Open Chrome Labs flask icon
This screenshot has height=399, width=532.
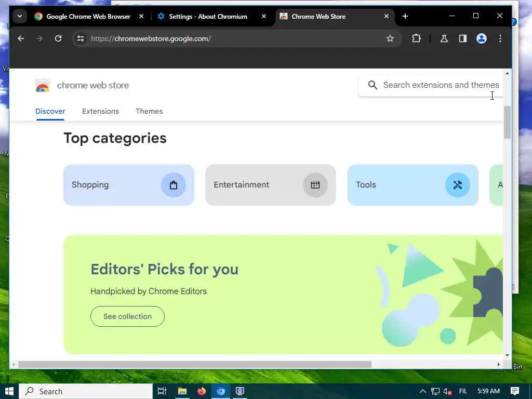click(x=444, y=38)
